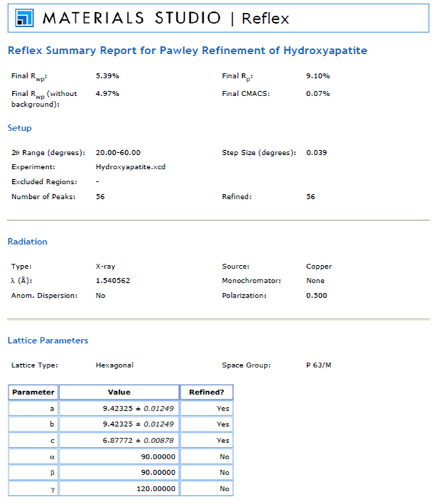Click the Materials Studio logo icon

(x=25, y=18)
